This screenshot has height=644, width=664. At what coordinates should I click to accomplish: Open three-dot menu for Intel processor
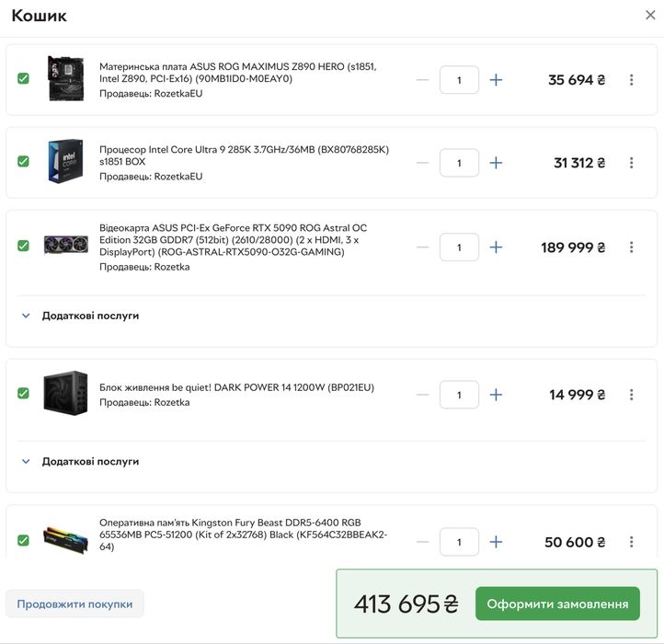tap(631, 163)
